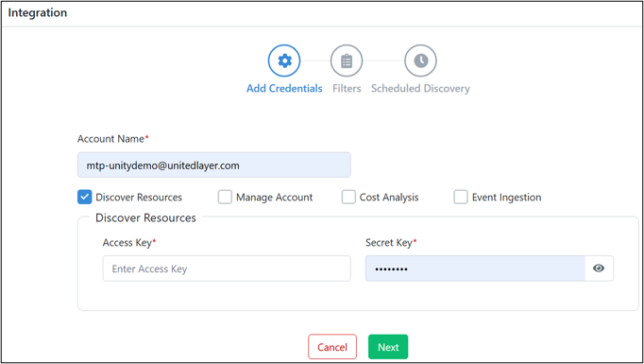
Task: Click the Filters clipboard step icon
Action: (347, 61)
